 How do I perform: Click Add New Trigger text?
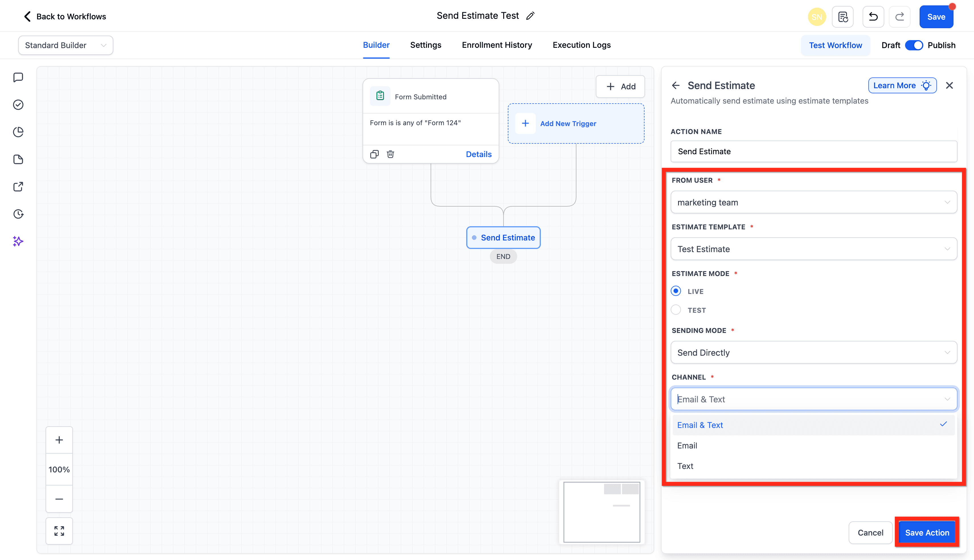568,123
